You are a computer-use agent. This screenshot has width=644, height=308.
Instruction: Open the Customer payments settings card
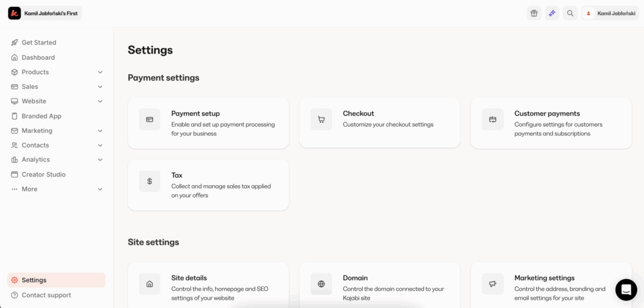click(551, 123)
